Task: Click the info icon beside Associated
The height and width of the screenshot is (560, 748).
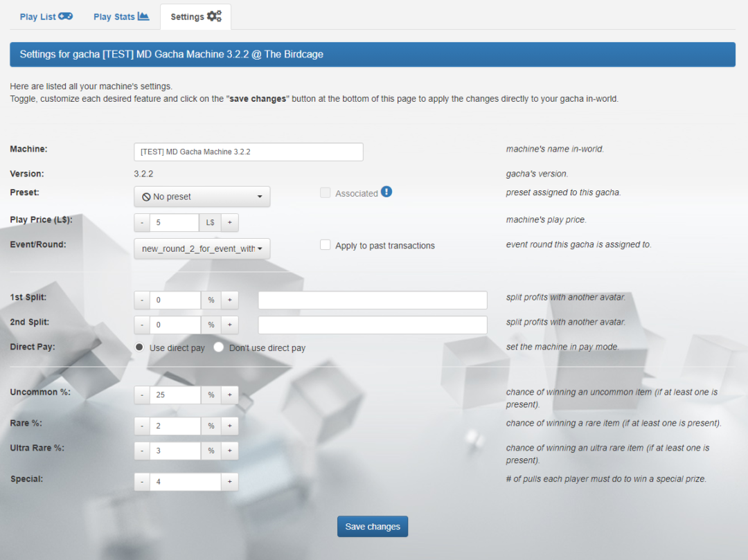Action: point(388,193)
